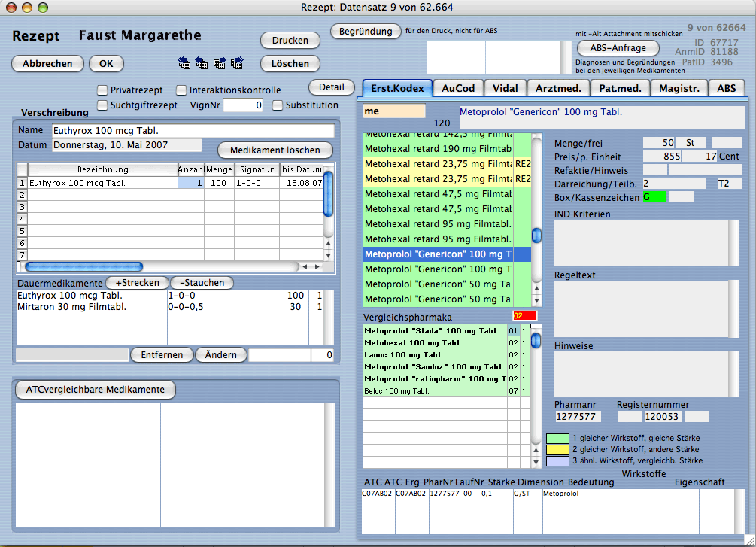The image size is (756, 547).
Task: Enable the Privatrezept checkbox
Action: [x=102, y=90]
